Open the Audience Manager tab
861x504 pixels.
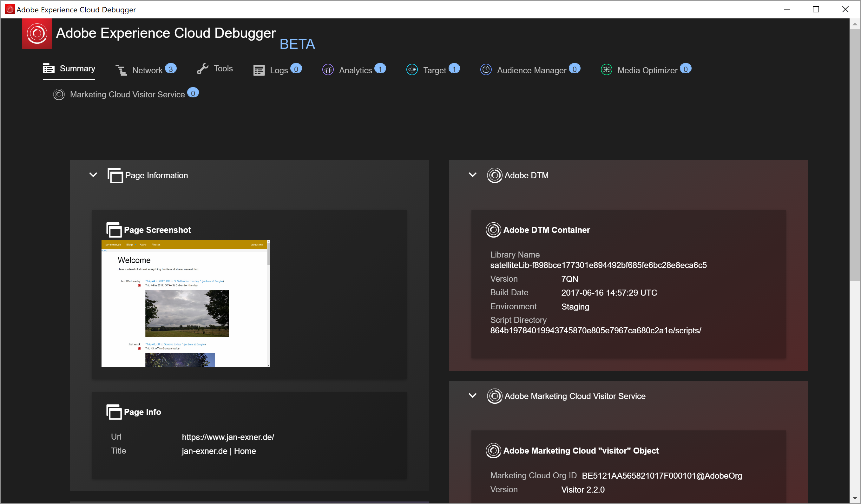coord(531,70)
